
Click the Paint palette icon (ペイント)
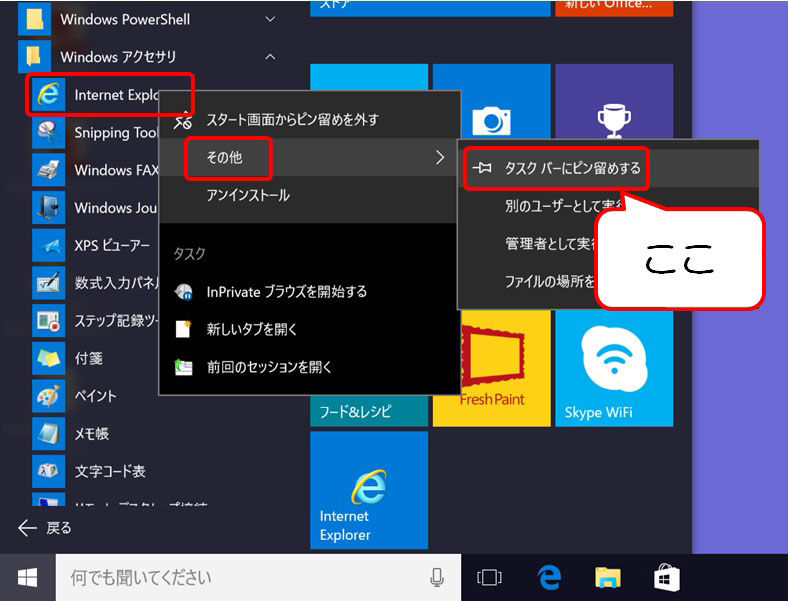49,396
